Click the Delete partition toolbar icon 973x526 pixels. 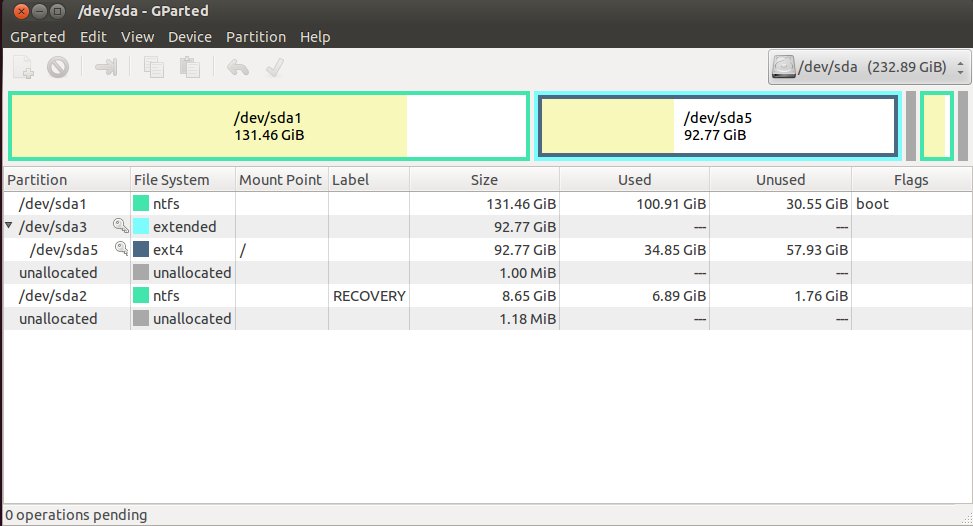58,67
